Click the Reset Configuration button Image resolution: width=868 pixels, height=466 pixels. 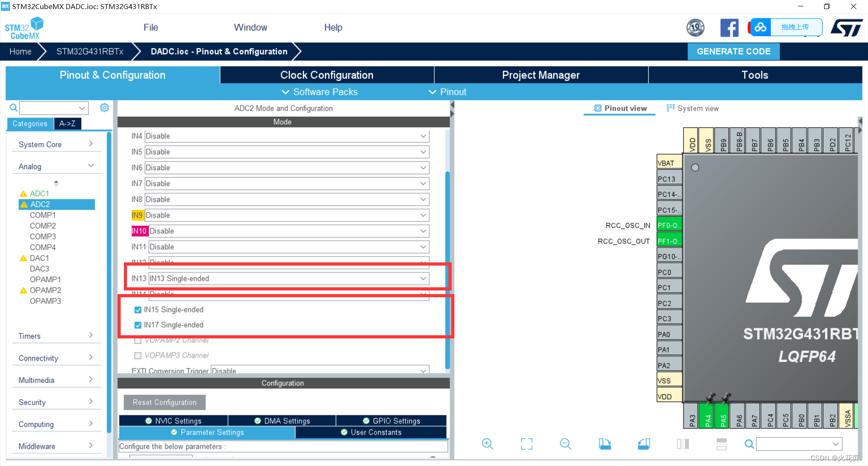(165, 402)
